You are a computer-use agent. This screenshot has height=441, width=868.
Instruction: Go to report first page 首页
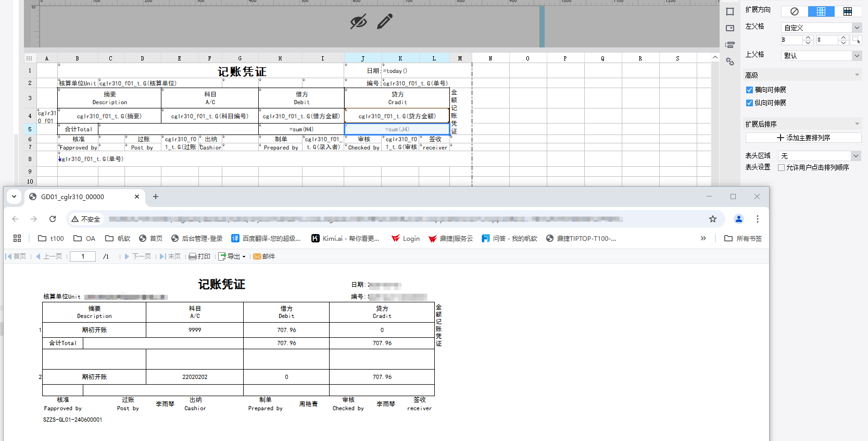16,256
